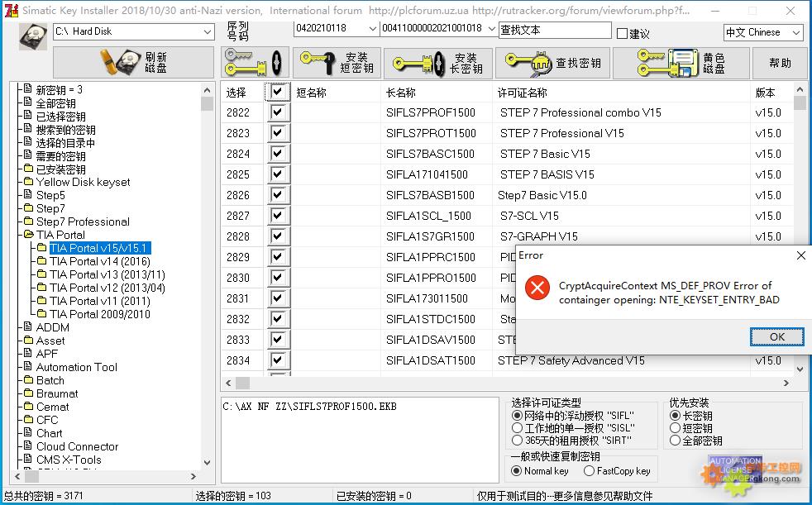Click the table vertical scrollbar down arrow
Screen dimensions: 812x505
click(x=800, y=369)
